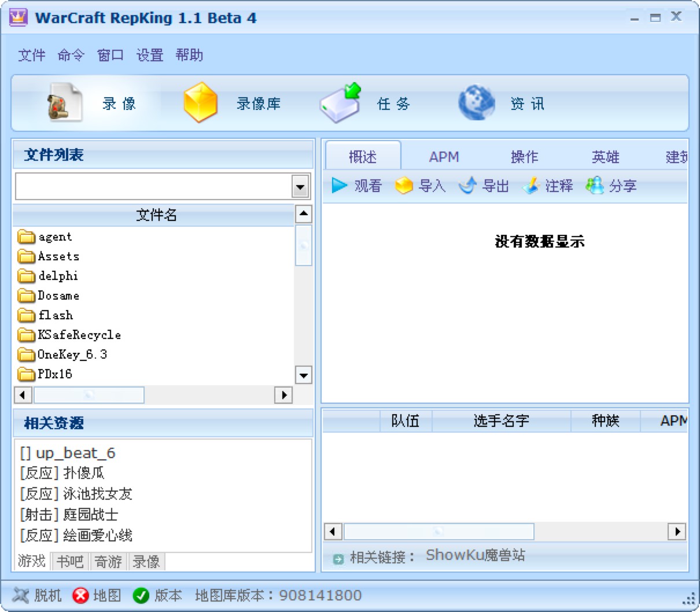Open the 文件 menu
This screenshot has height=612, width=700.
pyautogui.click(x=31, y=55)
